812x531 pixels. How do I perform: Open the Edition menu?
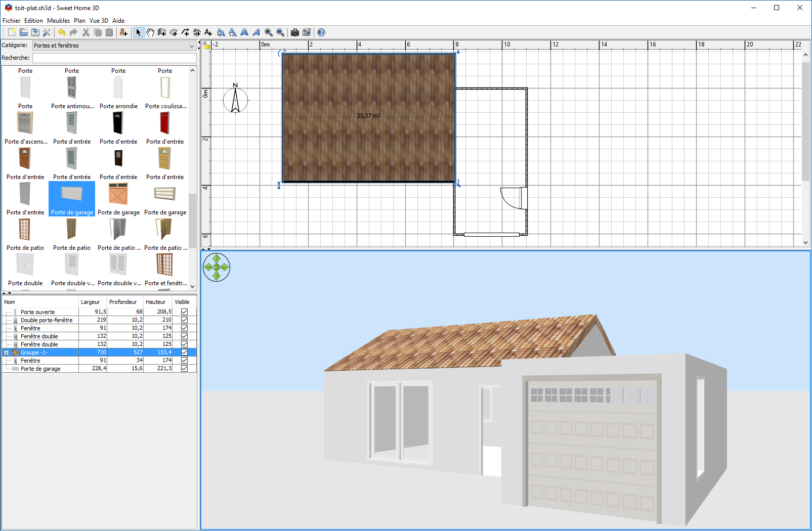pos(33,21)
